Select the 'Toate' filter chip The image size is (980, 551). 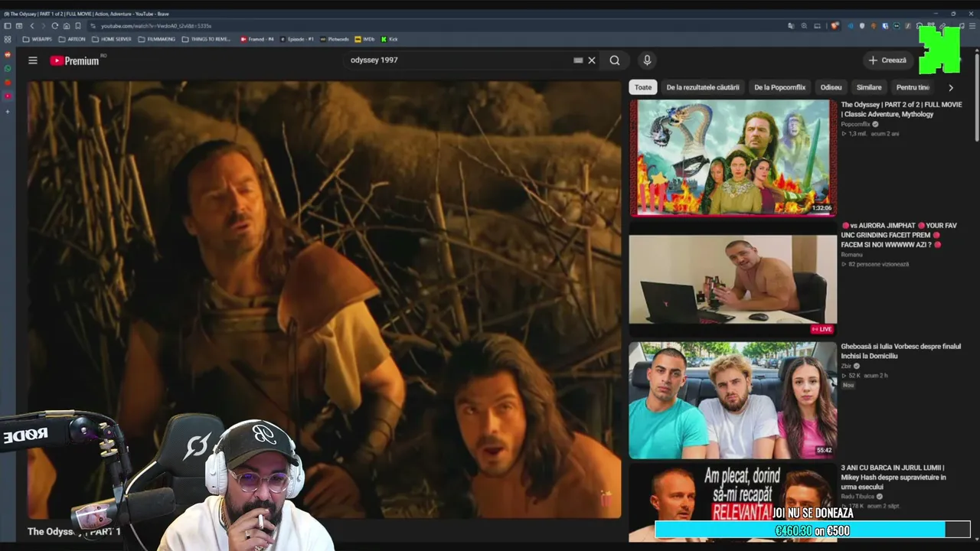coord(643,87)
